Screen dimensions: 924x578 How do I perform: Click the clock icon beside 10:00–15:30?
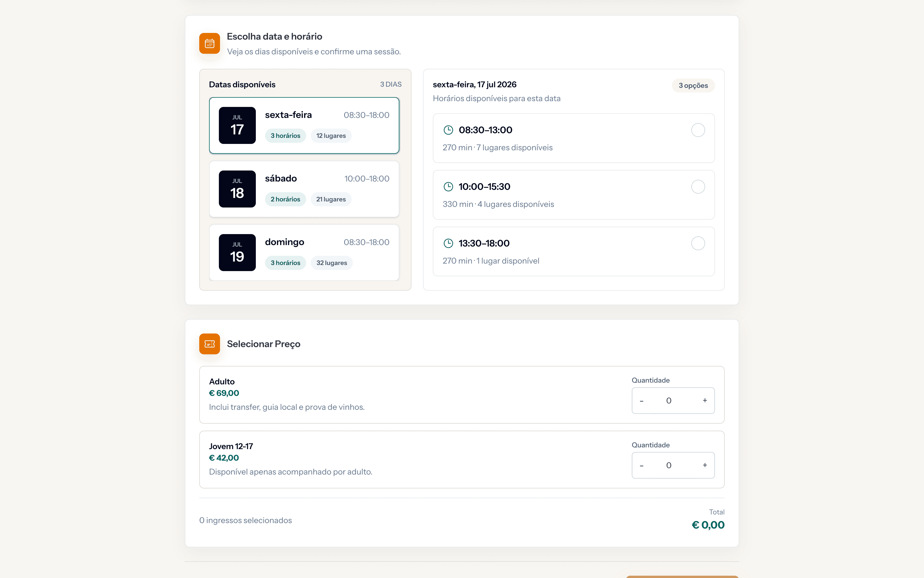click(x=448, y=187)
